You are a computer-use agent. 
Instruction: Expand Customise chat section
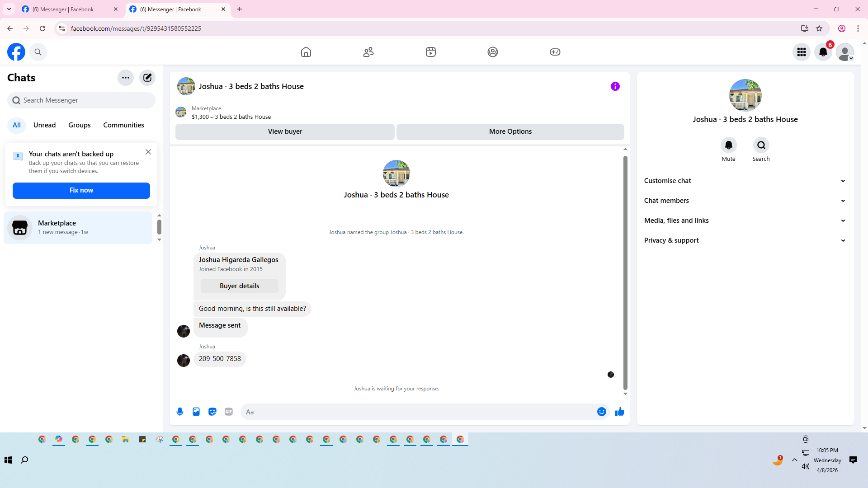(745, 181)
